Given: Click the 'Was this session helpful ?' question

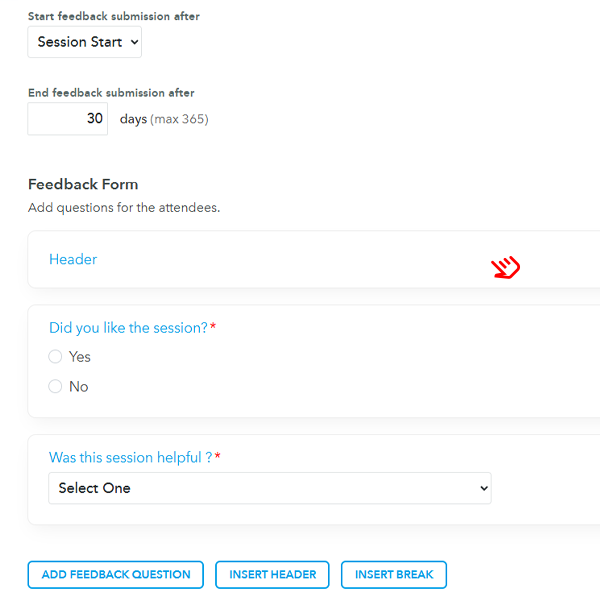Looking at the screenshot, I should pyautogui.click(x=130, y=458).
